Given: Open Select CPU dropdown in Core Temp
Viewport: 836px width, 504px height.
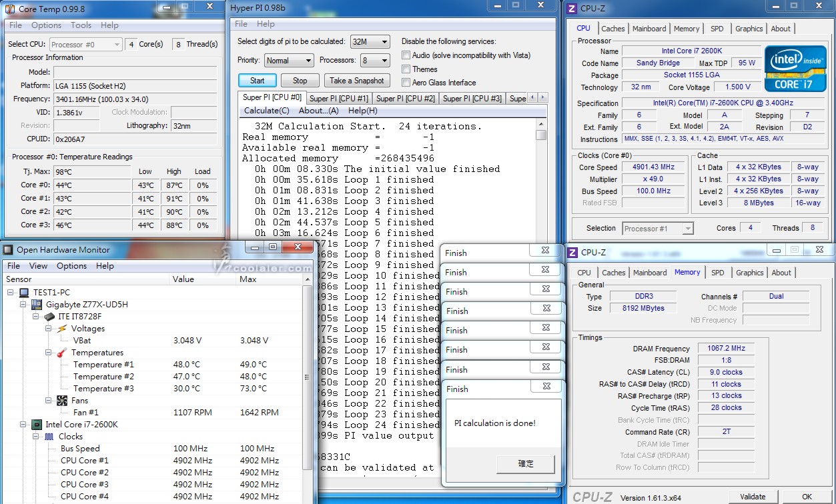Looking at the screenshot, I should point(85,45).
